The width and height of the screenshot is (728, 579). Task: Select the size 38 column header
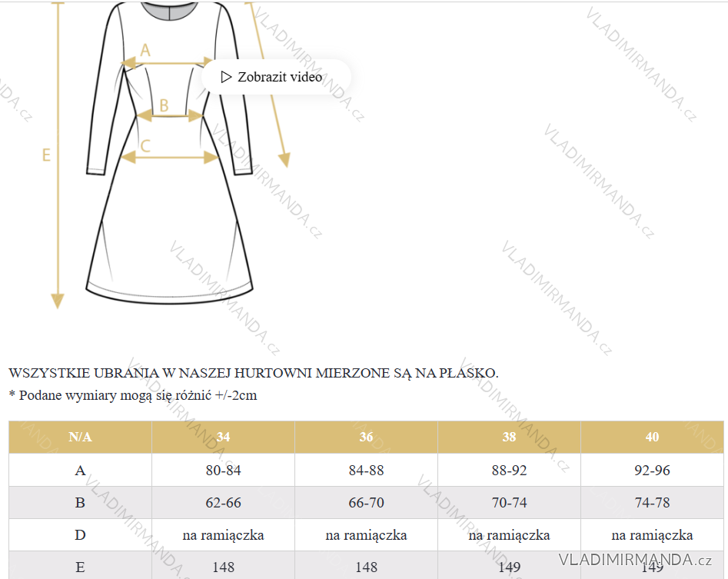point(509,437)
